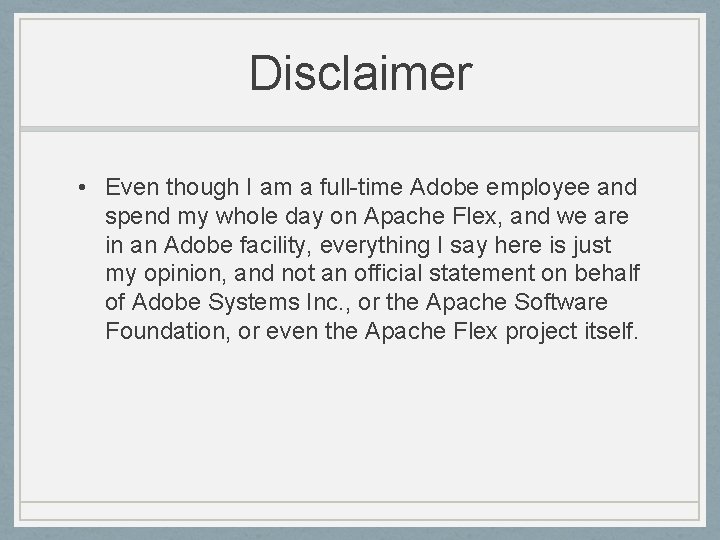This screenshot has height=540, width=720.
Task: Click the word "Foundation" on the last line
Action: click(x=164, y=330)
